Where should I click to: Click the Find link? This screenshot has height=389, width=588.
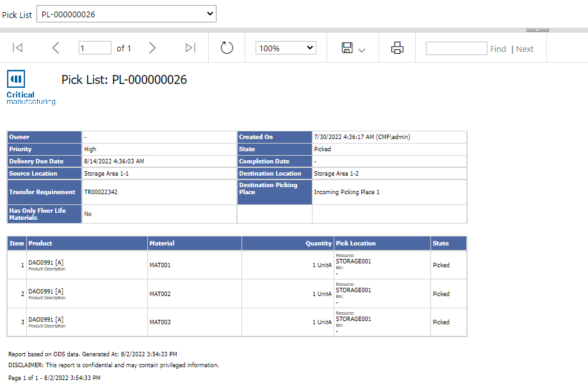click(x=498, y=49)
